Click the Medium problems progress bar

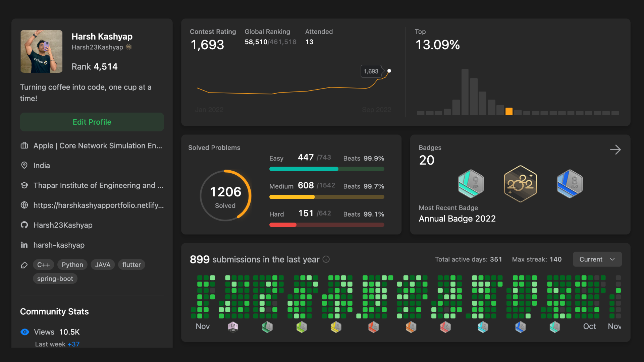326,197
